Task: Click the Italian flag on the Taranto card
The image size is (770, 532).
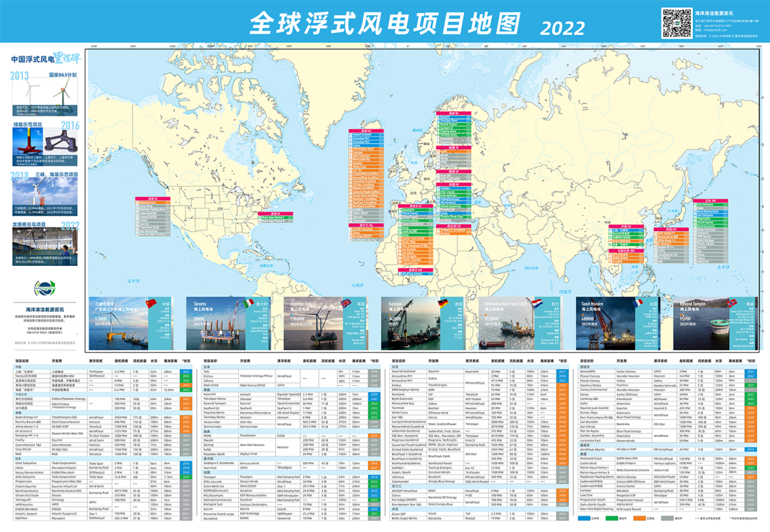Action: pyautogui.click(x=247, y=304)
